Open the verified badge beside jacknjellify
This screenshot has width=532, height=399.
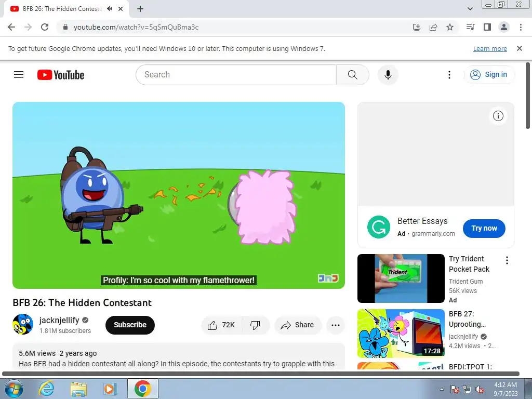click(x=86, y=320)
